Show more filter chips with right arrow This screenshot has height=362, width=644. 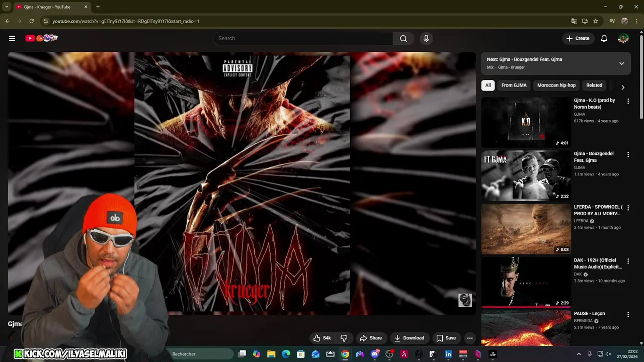pos(622,87)
